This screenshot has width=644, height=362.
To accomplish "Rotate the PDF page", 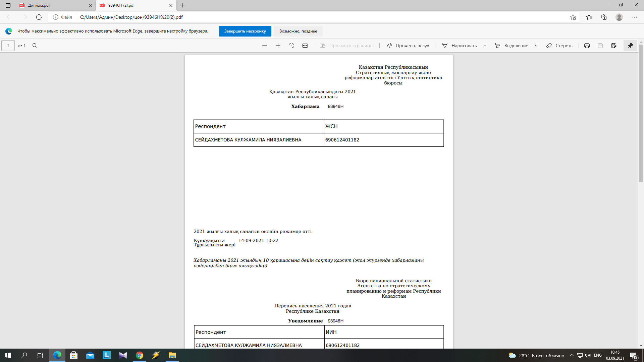I will 291,46.
